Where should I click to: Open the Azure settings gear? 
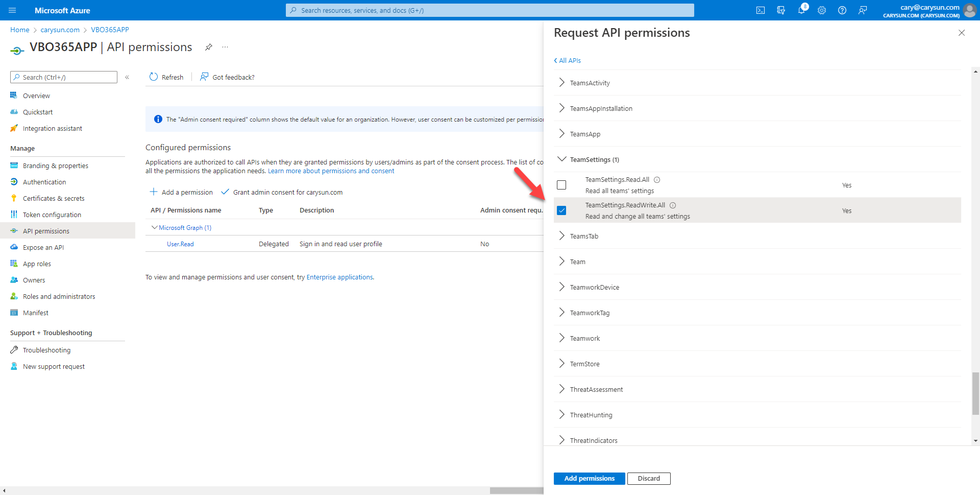pyautogui.click(x=822, y=10)
